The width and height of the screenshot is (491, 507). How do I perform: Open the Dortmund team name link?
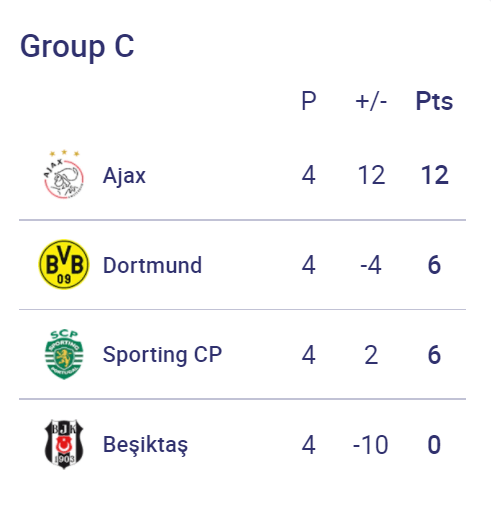[152, 265]
